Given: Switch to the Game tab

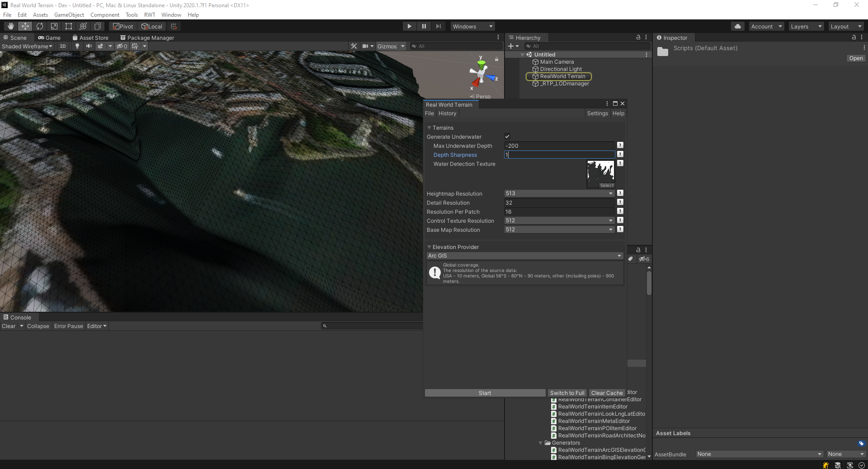Looking at the screenshot, I should click(x=49, y=38).
